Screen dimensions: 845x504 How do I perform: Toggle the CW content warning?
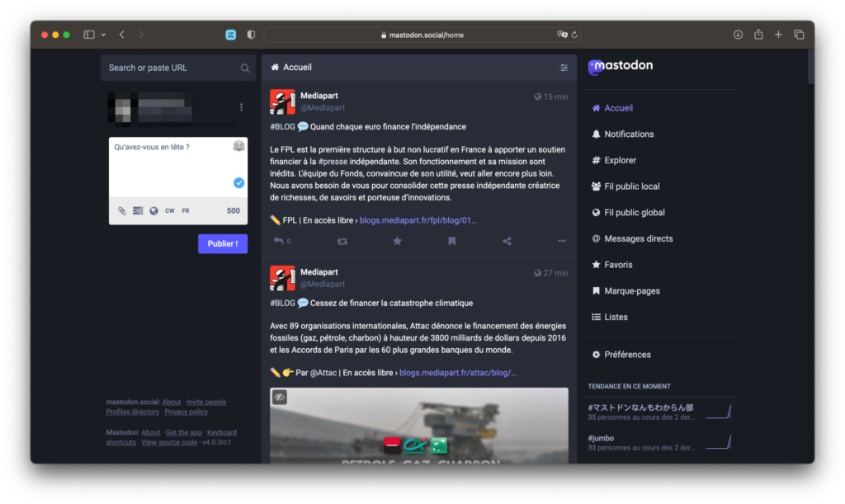point(170,210)
